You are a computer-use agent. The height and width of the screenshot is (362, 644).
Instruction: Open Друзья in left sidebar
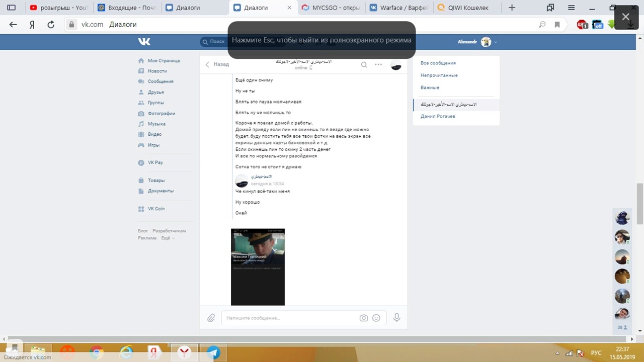click(155, 93)
